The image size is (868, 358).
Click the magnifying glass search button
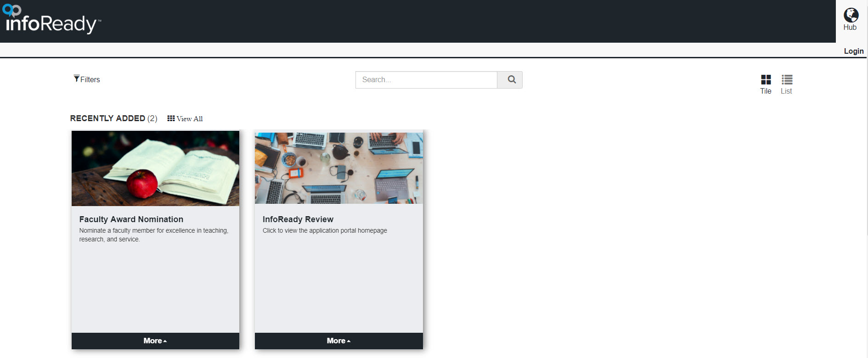[x=510, y=80]
